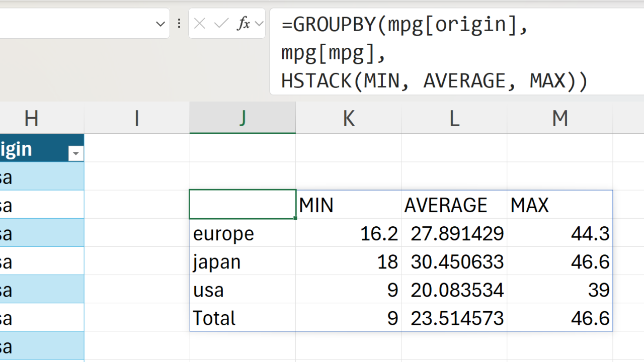The height and width of the screenshot is (362, 644).
Task: Click the Insert Function fx icon
Action: 244,24
